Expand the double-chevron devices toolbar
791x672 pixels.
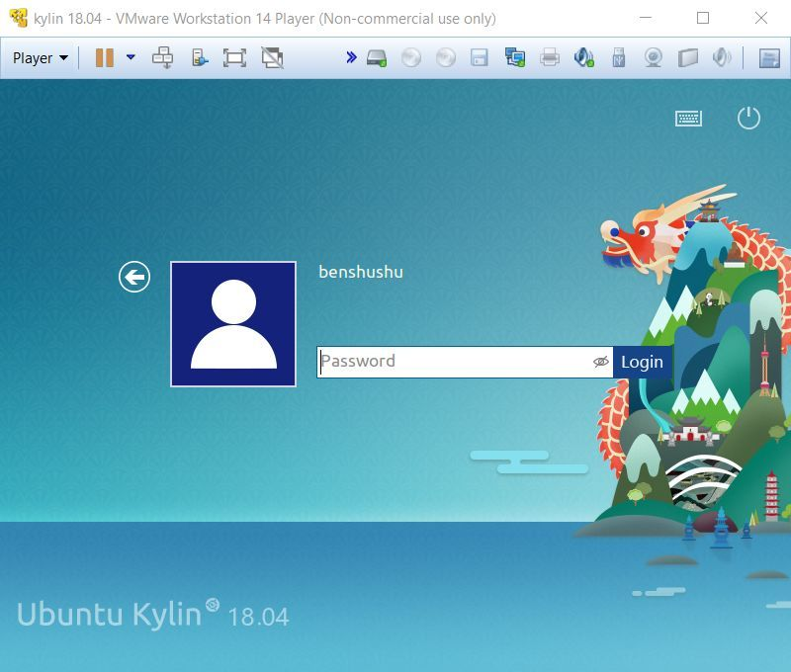(x=352, y=57)
